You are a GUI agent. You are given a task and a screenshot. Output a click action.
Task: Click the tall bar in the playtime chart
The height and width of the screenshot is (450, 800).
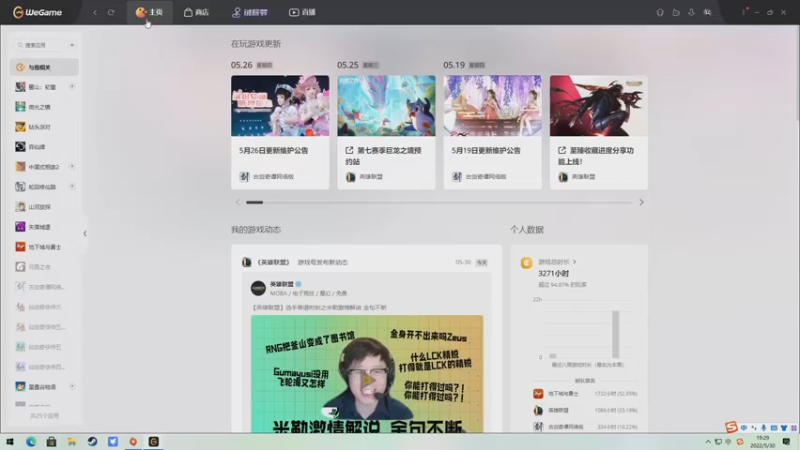616,334
